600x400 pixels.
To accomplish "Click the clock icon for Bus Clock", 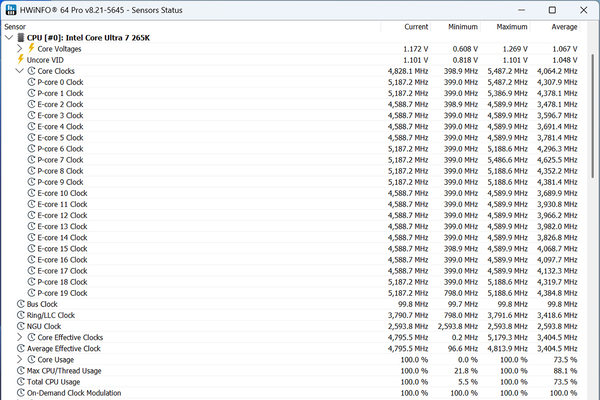I will coord(21,304).
